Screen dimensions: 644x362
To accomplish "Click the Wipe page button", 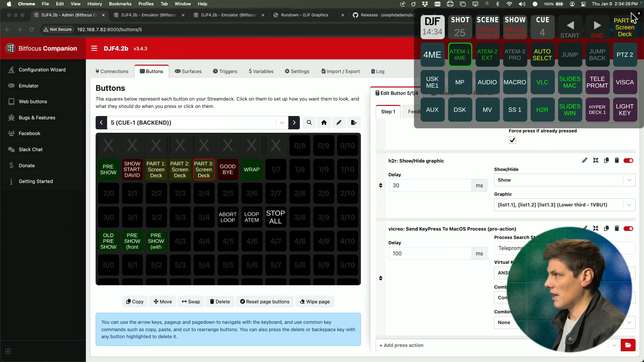I will click(315, 301).
